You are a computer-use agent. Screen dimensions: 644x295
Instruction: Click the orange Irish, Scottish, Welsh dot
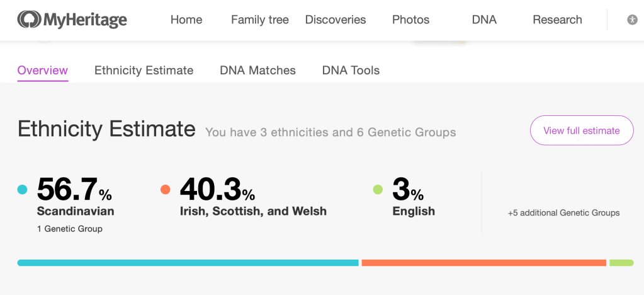point(166,189)
